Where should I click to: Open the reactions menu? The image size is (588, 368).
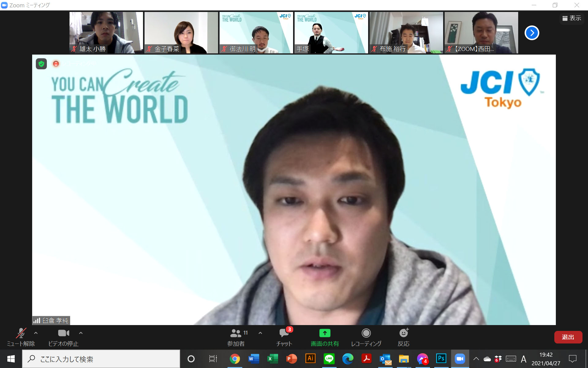point(403,337)
